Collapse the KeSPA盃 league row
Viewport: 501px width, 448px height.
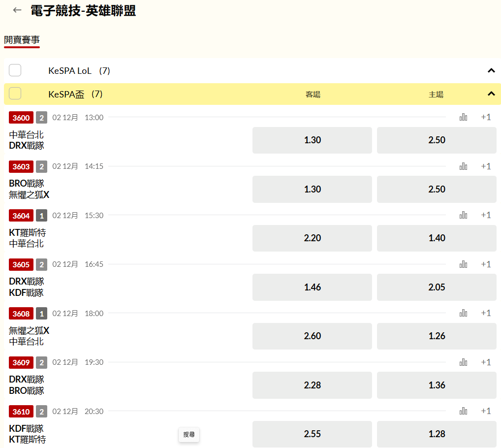[x=491, y=94]
